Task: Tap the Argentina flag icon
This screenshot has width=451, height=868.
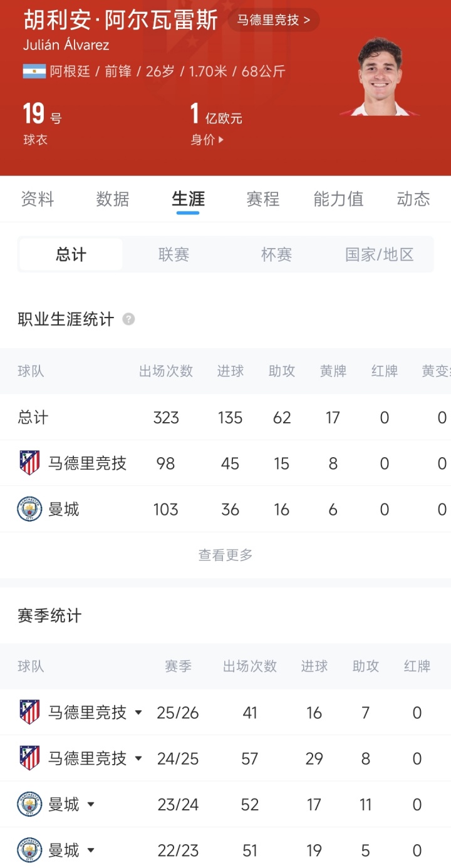Action: pos(34,71)
